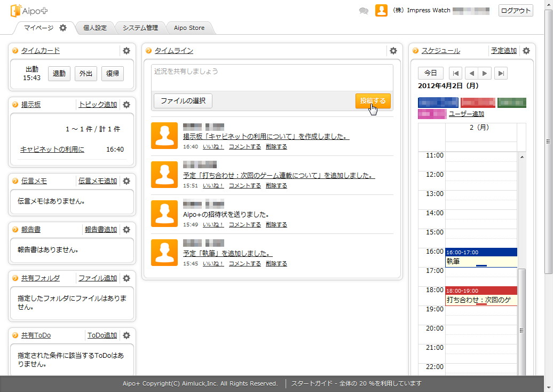Open the タイムライン panel settings gear
Image resolution: width=553 pixels, height=392 pixels.
(x=393, y=51)
